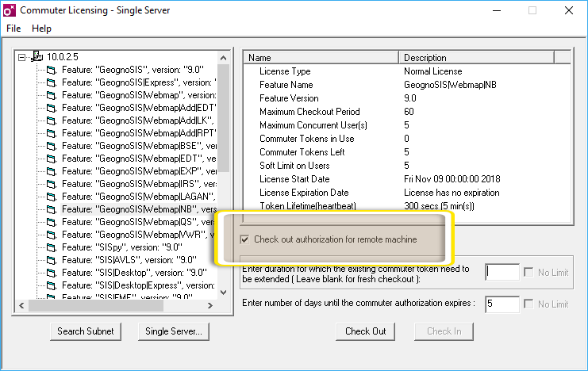
Task: Click the icon beside "GeognoSIS|Webmap|QS" feature
Action: coord(52,222)
